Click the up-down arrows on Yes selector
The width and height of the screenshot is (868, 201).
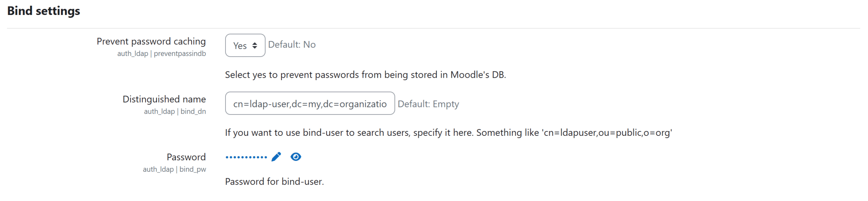pyautogui.click(x=255, y=45)
